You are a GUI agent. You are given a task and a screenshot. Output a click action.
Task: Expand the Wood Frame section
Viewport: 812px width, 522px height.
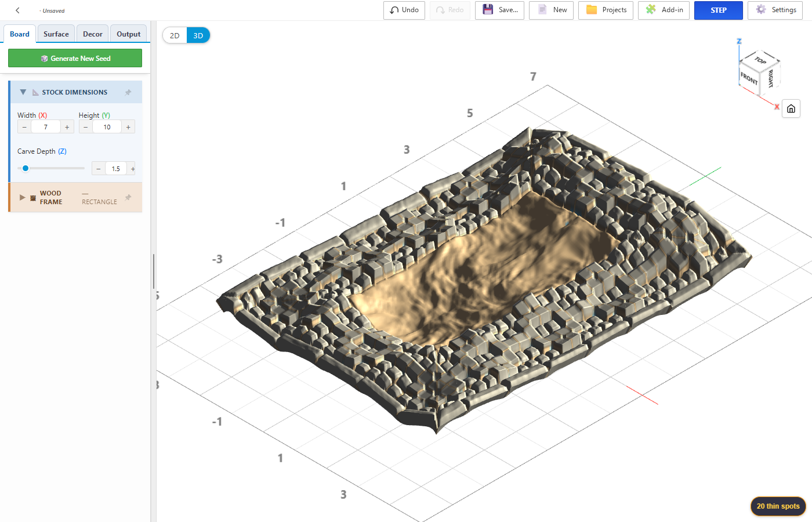[22, 197]
